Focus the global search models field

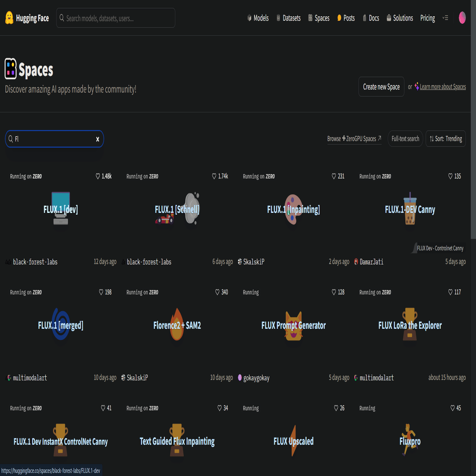tap(115, 18)
